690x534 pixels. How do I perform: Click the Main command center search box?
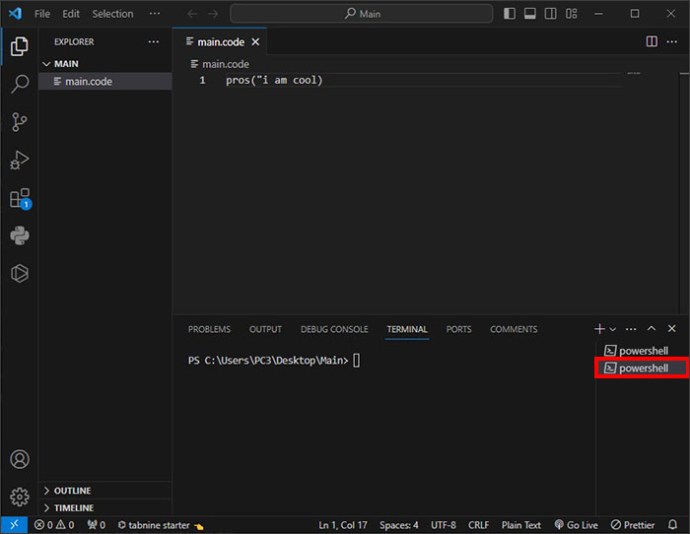click(x=361, y=14)
